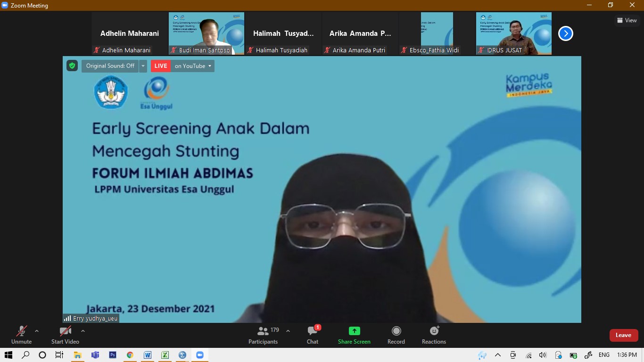
Task: Show hidden system tray icons
Action: click(497, 355)
